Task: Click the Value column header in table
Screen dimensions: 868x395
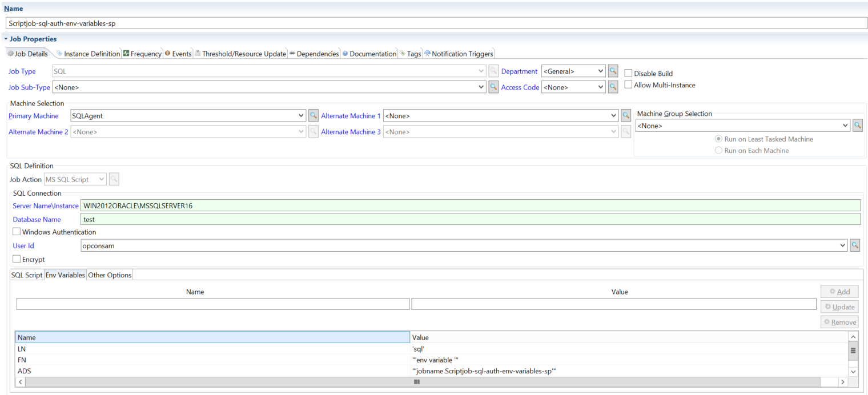Action: click(629, 337)
